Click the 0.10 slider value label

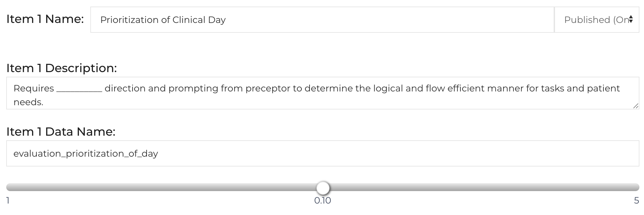[x=323, y=201]
